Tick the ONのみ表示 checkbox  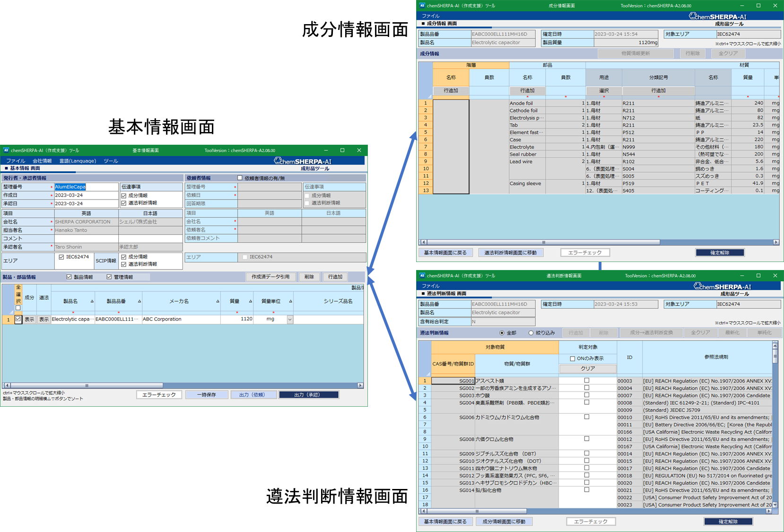[x=573, y=358]
